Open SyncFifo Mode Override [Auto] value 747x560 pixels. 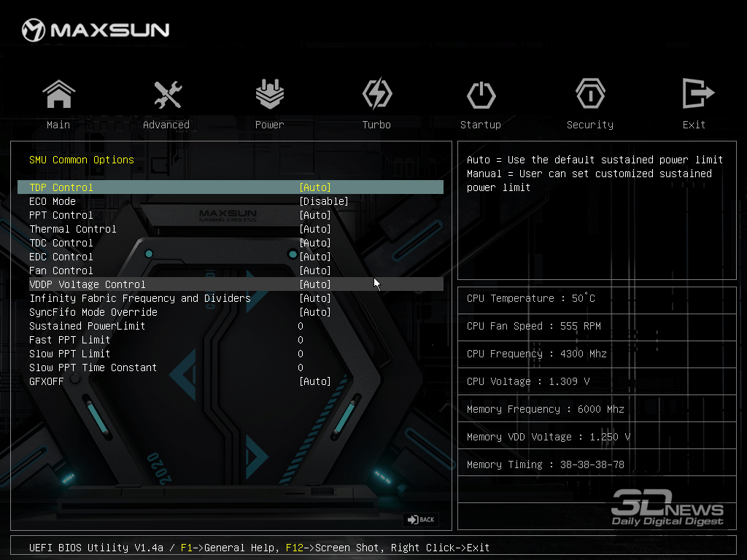(315, 312)
